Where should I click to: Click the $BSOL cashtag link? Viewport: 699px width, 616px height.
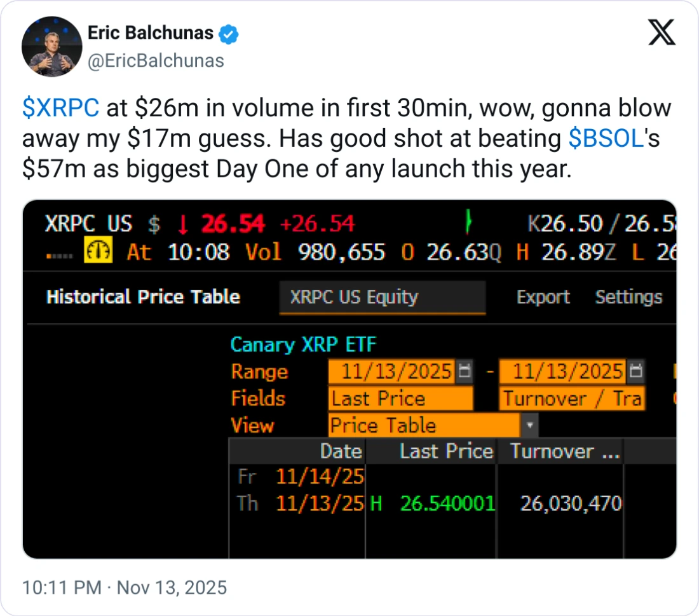606,139
